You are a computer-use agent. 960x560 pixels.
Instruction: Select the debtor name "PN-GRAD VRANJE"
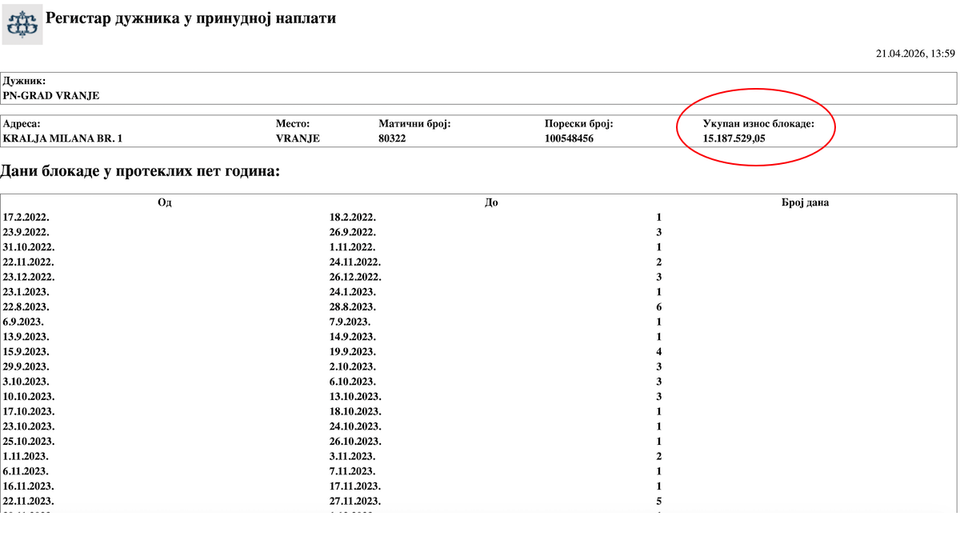click(51, 95)
